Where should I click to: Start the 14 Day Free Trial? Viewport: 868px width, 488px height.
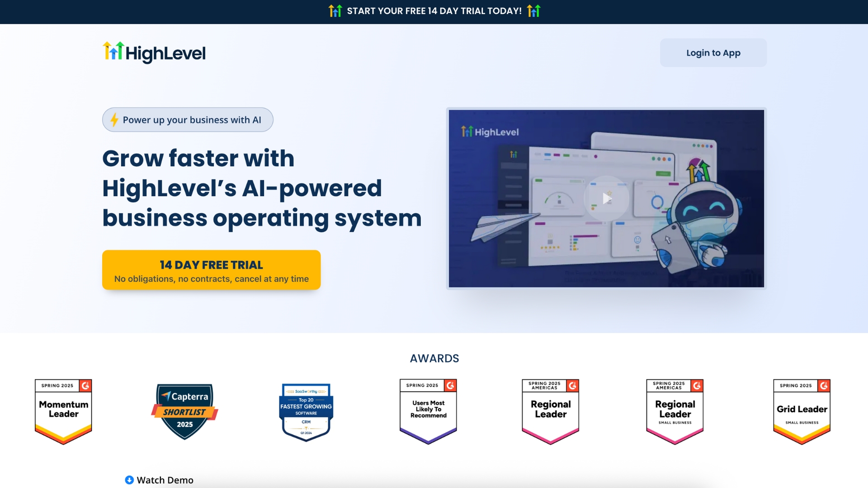click(211, 270)
